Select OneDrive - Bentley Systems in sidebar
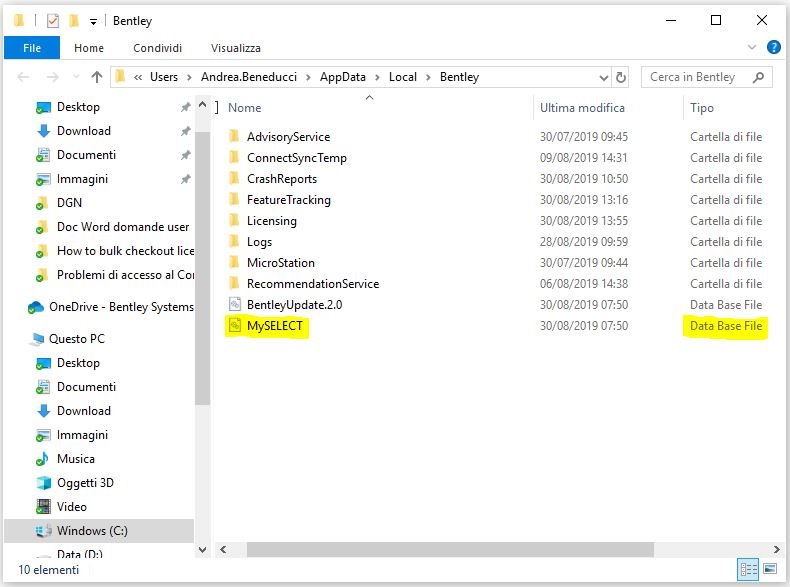The image size is (790, 587). (121, 307)
